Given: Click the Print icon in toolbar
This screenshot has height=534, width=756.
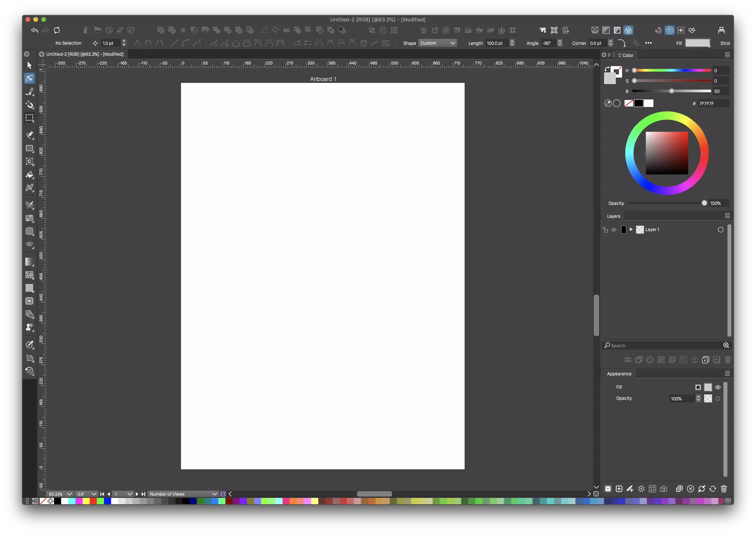Looking at the screenshot, I should pos(721,30).
